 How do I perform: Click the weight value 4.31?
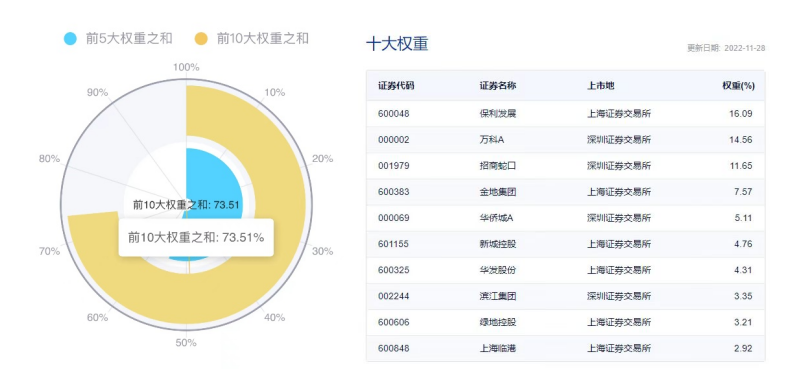click(743, 270)
